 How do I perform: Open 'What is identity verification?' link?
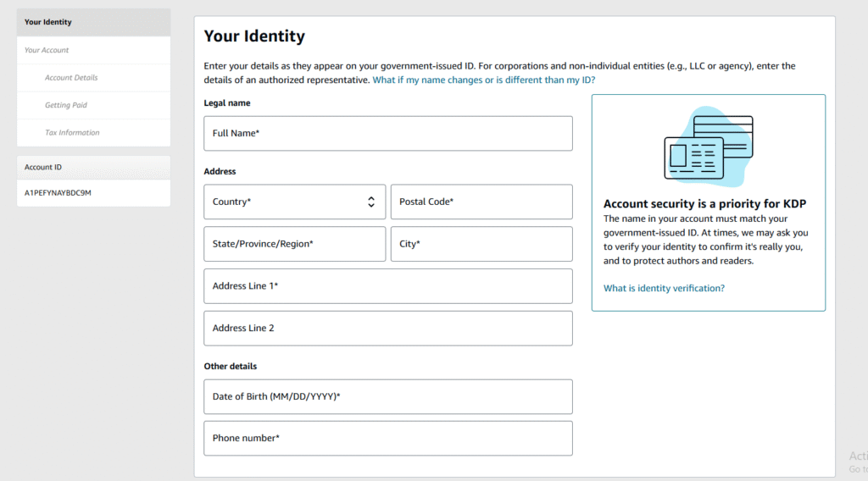(x=664, y=288)
